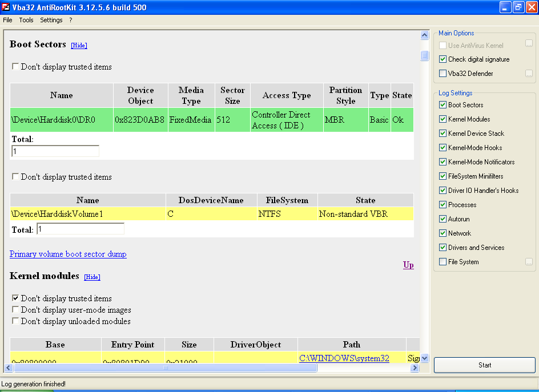Toggle Driver IO Handler's Hooks setting

(443, 191)
